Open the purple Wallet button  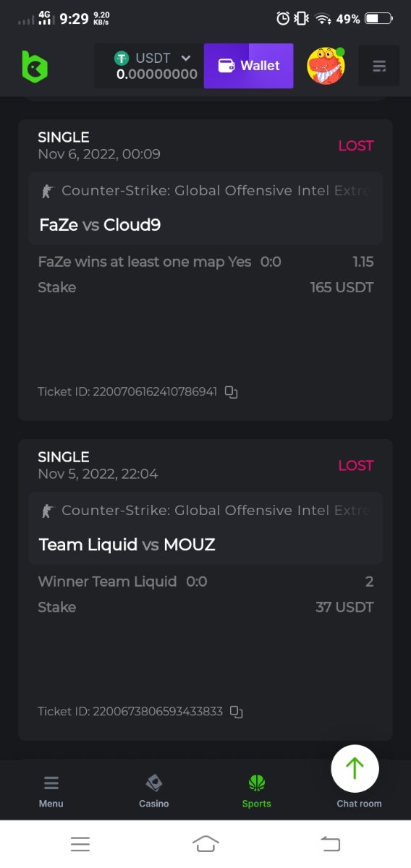pos(249,66)
